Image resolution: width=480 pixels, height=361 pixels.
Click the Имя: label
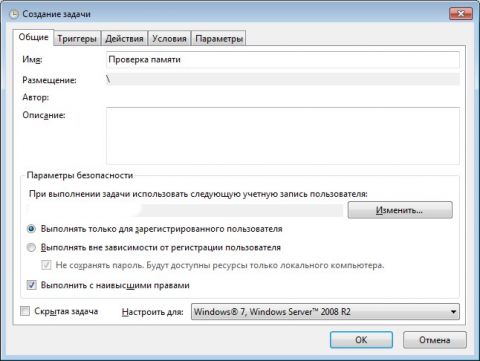32,60
